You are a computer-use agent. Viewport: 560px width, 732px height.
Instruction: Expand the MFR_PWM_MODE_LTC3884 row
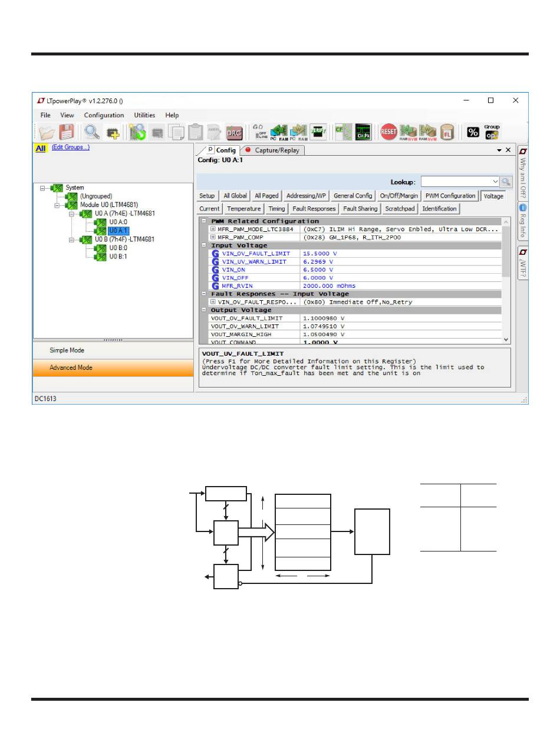213,229
